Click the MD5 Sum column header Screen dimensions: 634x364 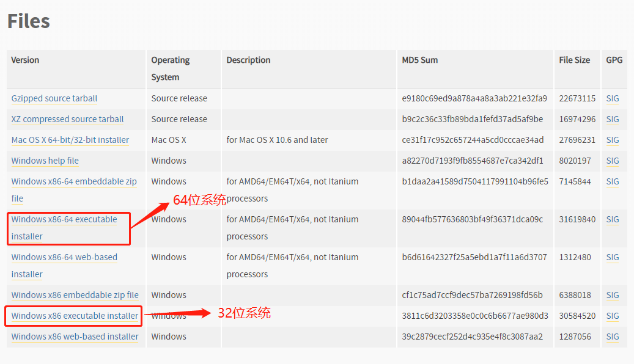coord(420,60)
